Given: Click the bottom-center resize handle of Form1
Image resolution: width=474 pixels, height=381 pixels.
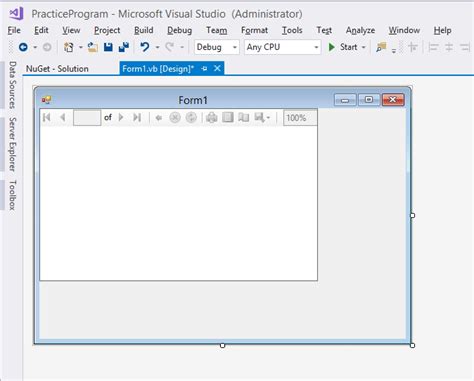Looking at the screenshot, I should click(x=223, y=345).
